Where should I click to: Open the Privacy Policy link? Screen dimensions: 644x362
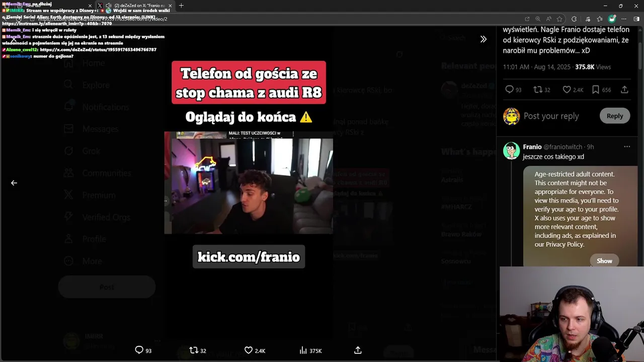tap(564, 244)
